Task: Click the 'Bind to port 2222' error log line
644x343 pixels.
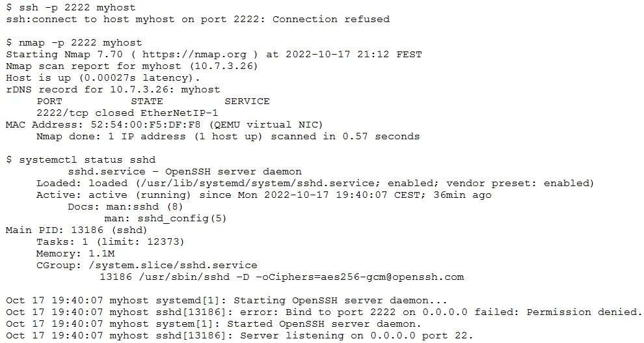Action: [x=323, y=312]
